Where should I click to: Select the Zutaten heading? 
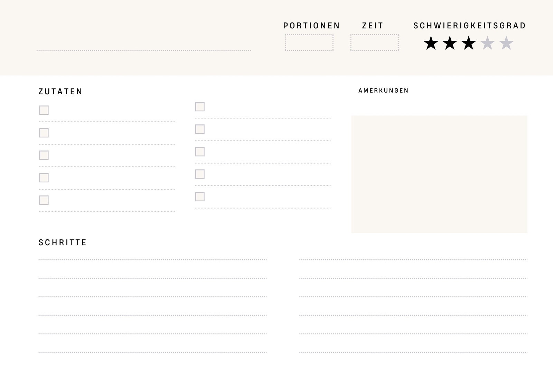tap(60, 92)
